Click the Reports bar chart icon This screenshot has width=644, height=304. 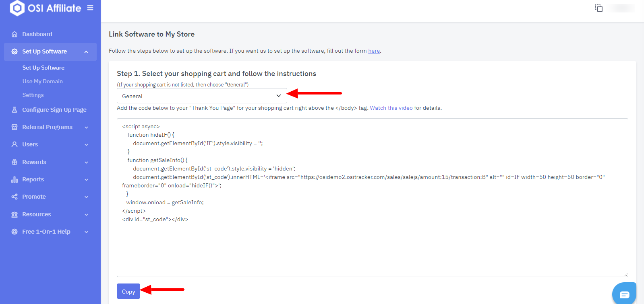(14, 179)
